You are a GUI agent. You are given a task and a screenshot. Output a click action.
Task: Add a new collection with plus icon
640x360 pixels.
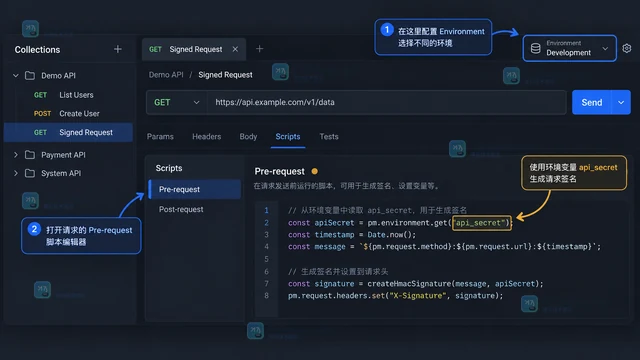point(118,49)
